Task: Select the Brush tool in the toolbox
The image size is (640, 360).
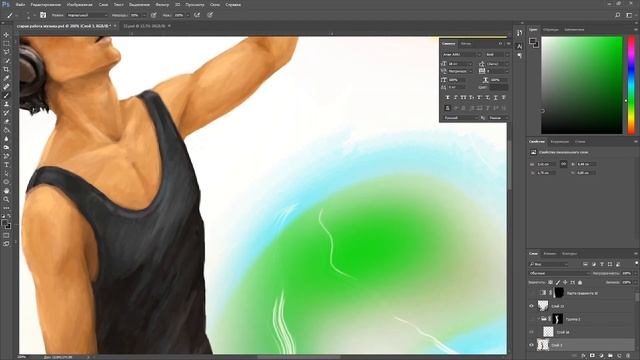Action: (6, 96)
